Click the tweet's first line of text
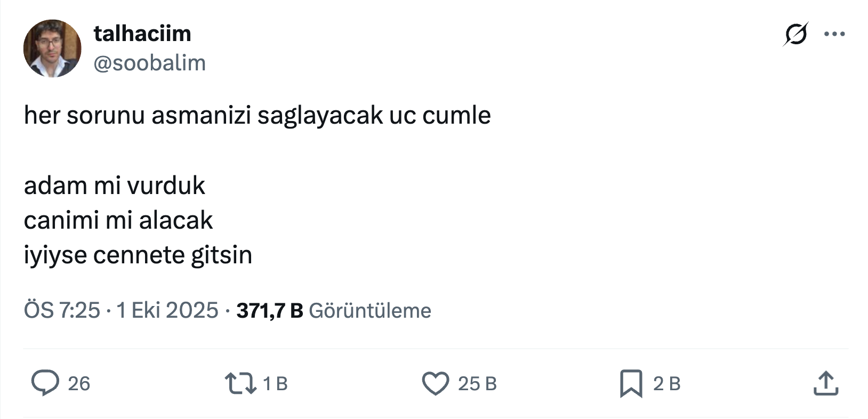The height and width of the screenshot is (419, 868). (257, 115)
